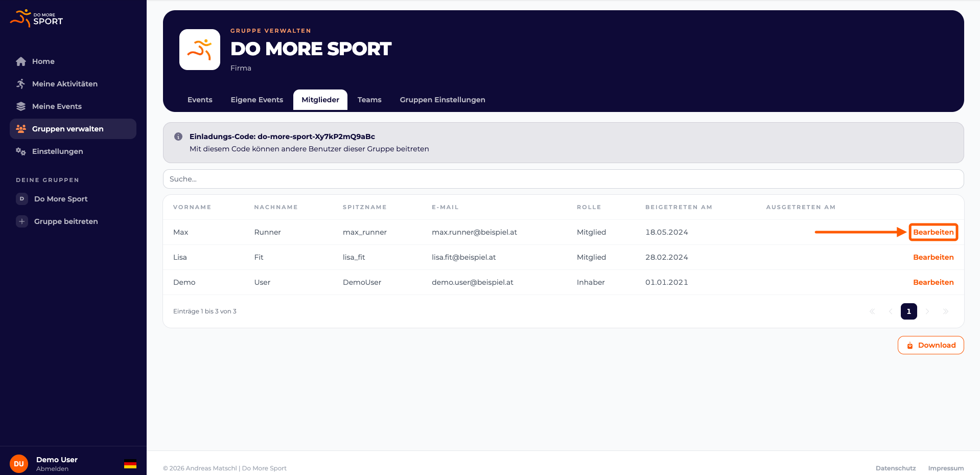Screen dimensions: 980x475
Task: Click the Home house icon
Action: (x=21, y=61)
